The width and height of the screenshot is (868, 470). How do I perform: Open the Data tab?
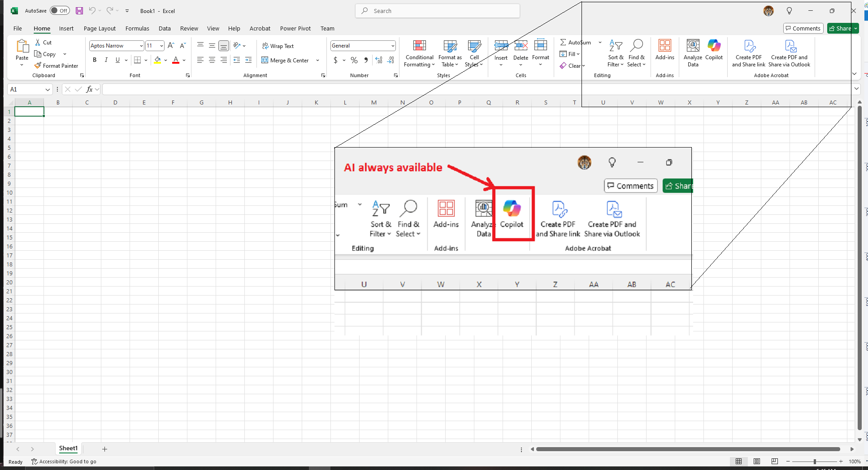point(165,28)
